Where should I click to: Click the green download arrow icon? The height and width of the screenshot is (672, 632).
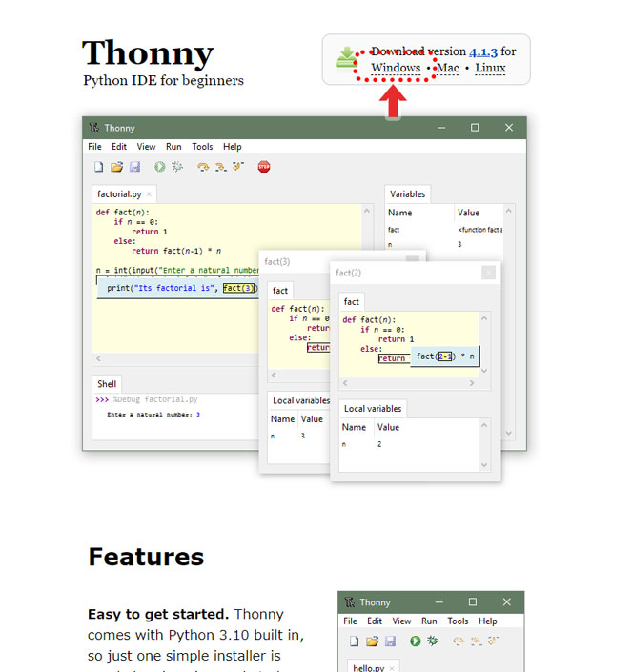[x=346, y=58]
